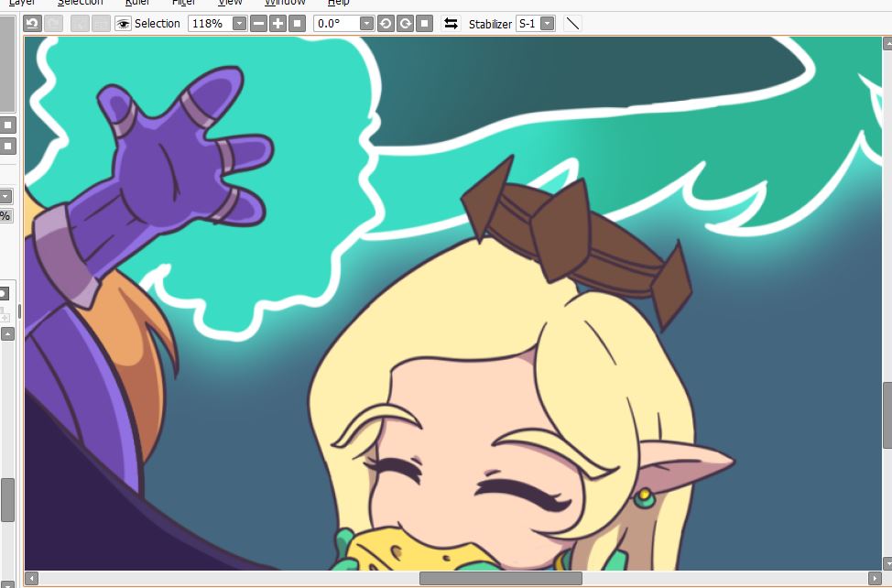Click the greyed-out Deselect icon
The height and width of the screenshot is (588, 892).
click(80, 23)
